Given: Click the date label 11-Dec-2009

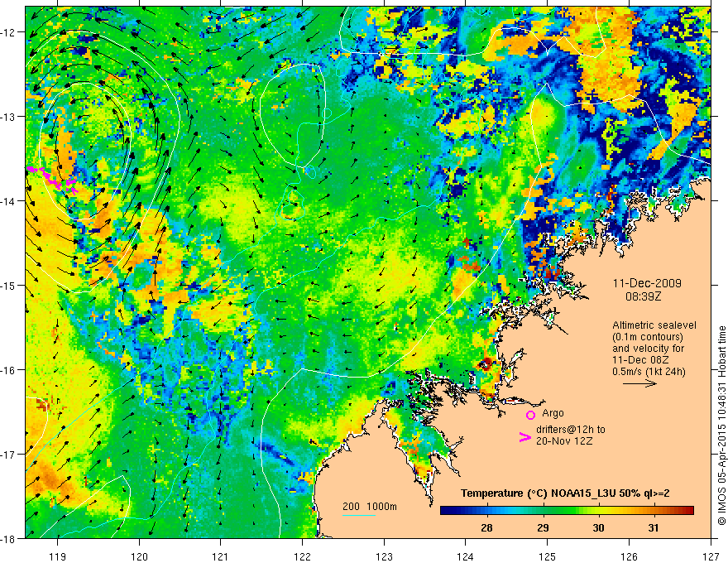Looking at the screenshot, I should tap(647, 283).
